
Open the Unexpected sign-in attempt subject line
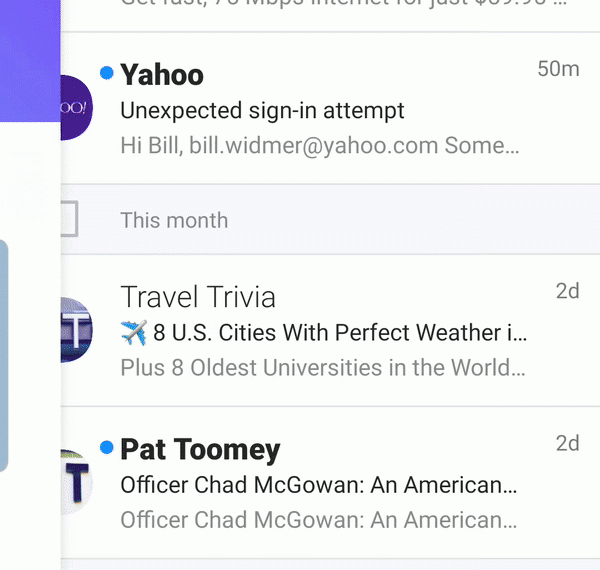tap(262, 110)
